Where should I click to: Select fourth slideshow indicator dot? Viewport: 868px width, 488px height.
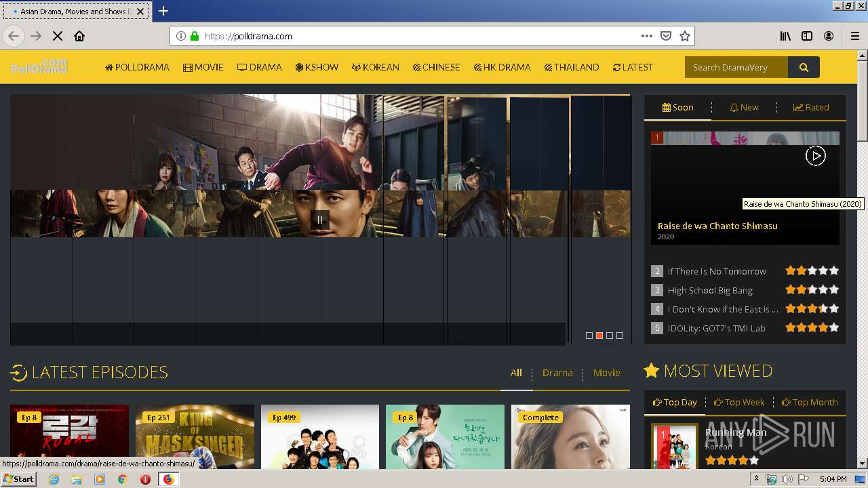point(620,335)
